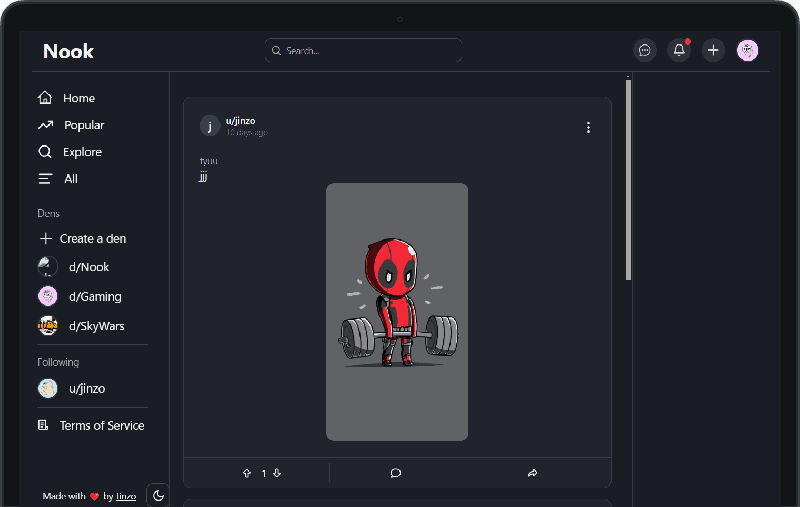Click the Nook logo

pos(68,51)
